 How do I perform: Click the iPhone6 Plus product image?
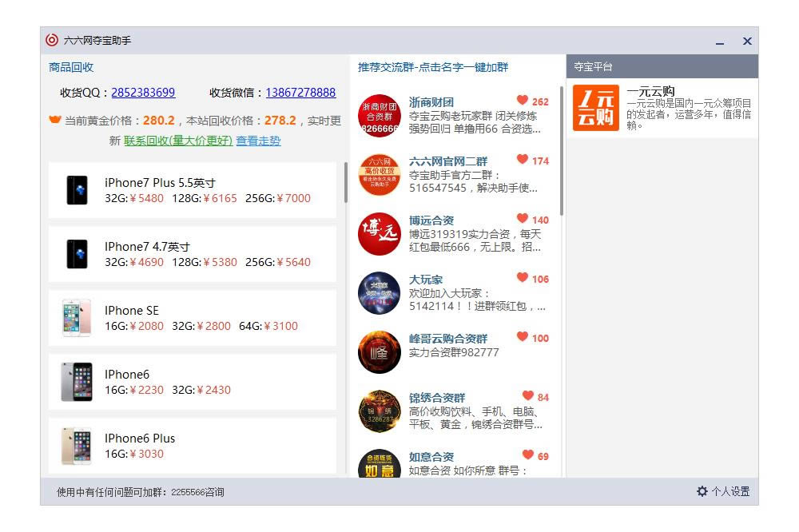point(77,446)
